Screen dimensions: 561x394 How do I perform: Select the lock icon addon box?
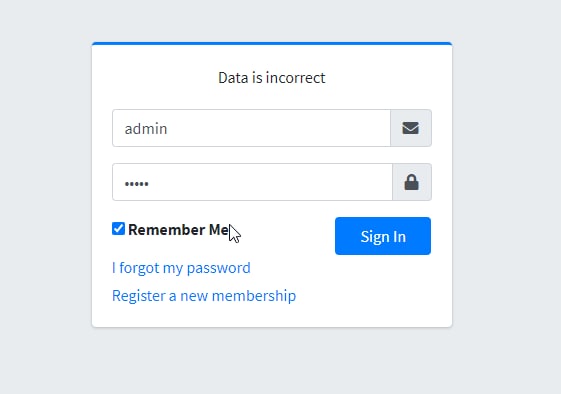(x=412, y=182)
